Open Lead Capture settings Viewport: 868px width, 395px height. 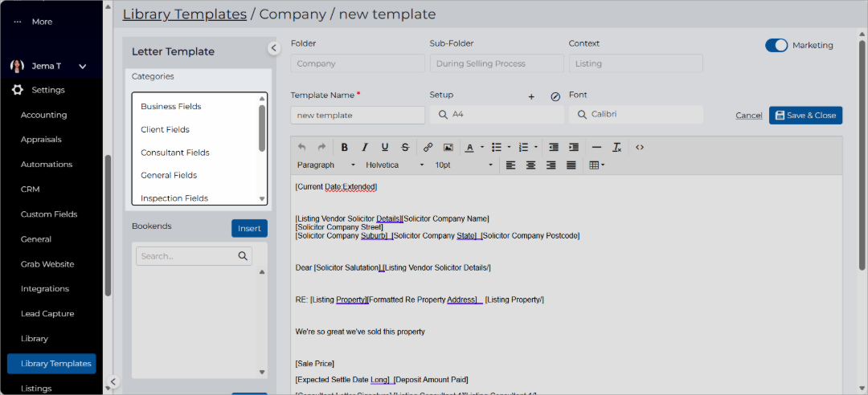47,313
